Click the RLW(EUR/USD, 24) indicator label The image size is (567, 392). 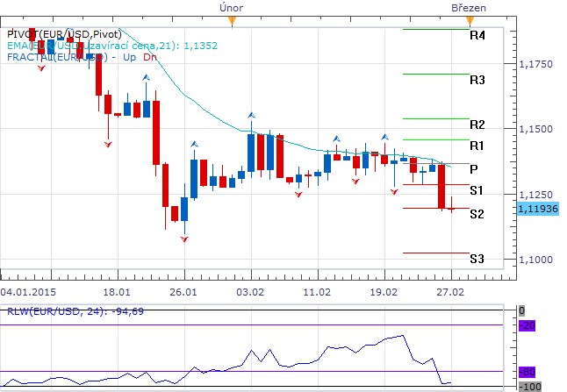coord(61,310)
